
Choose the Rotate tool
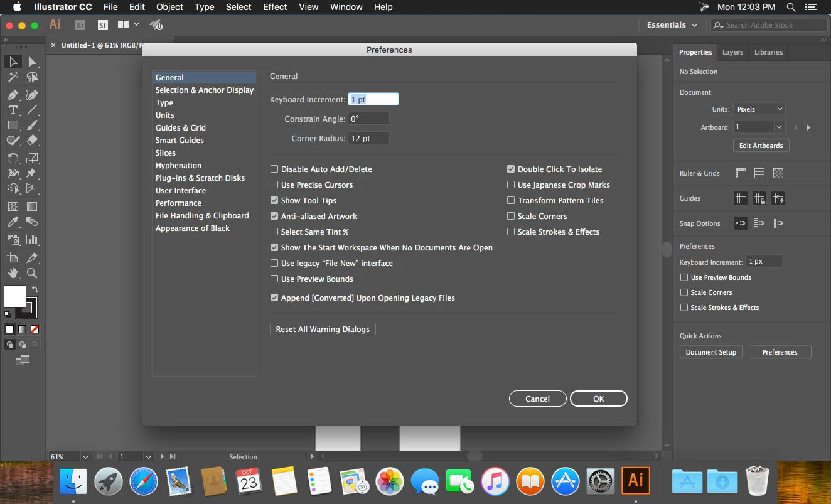(13, 158)
